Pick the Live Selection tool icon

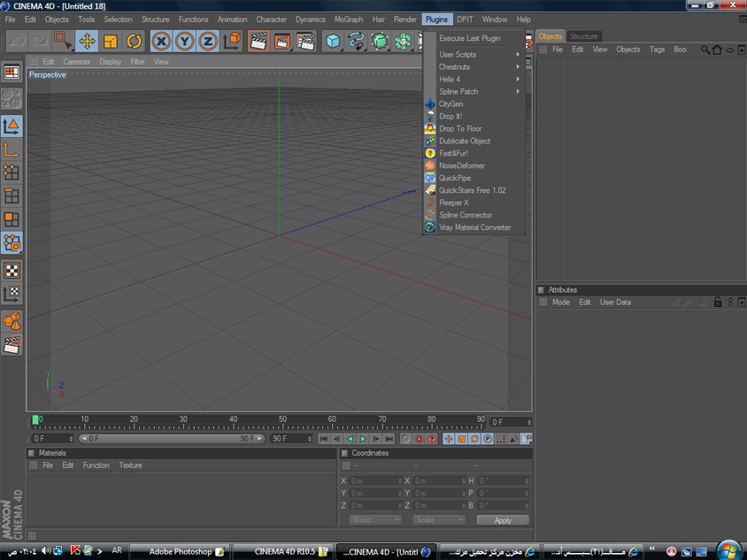(x=63, y=41)
